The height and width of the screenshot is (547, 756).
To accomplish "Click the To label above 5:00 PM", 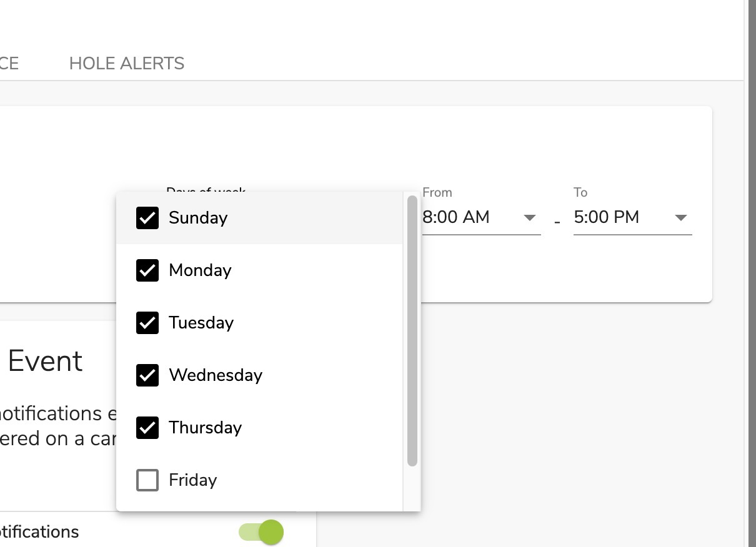I will point(580,192).
